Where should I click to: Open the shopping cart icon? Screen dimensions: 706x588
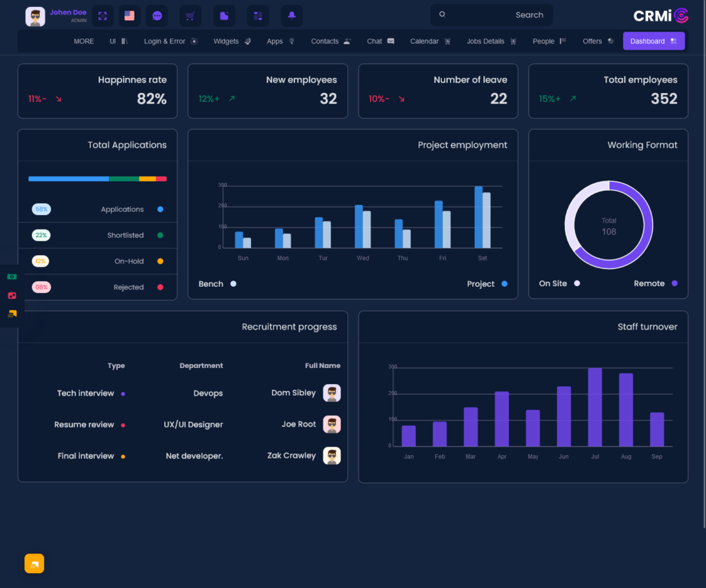coord(190,15)
